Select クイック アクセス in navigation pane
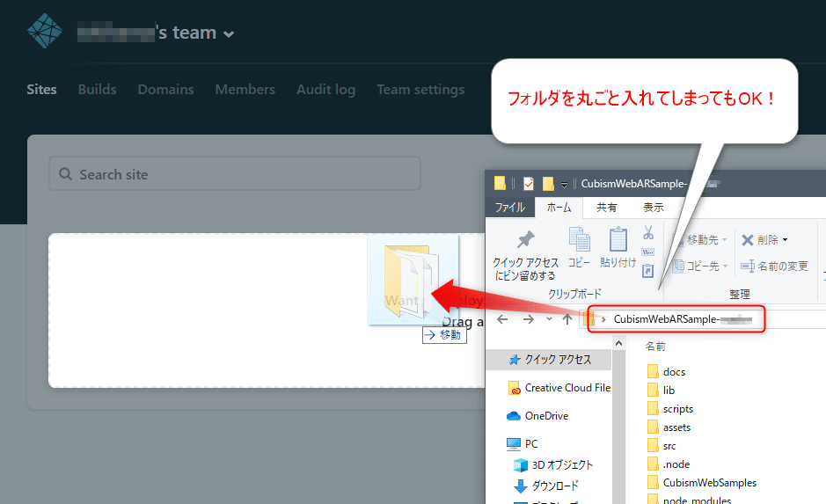 tap(550, 359)
